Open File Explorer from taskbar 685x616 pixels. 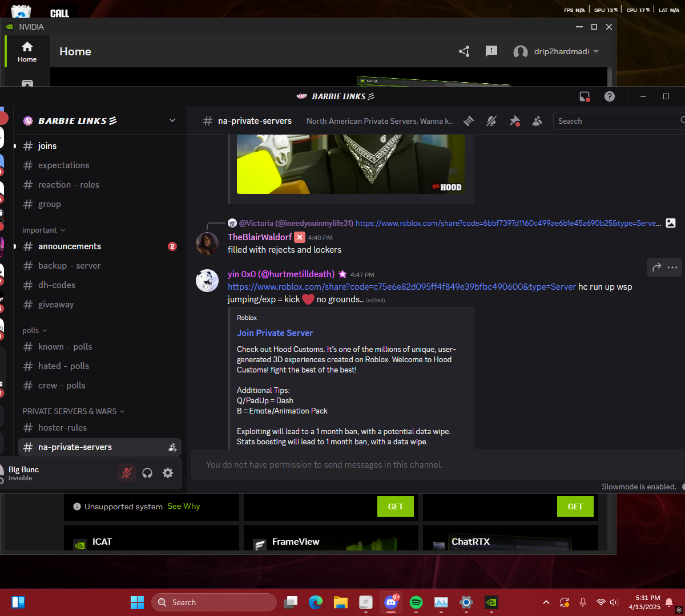(341, 602)
